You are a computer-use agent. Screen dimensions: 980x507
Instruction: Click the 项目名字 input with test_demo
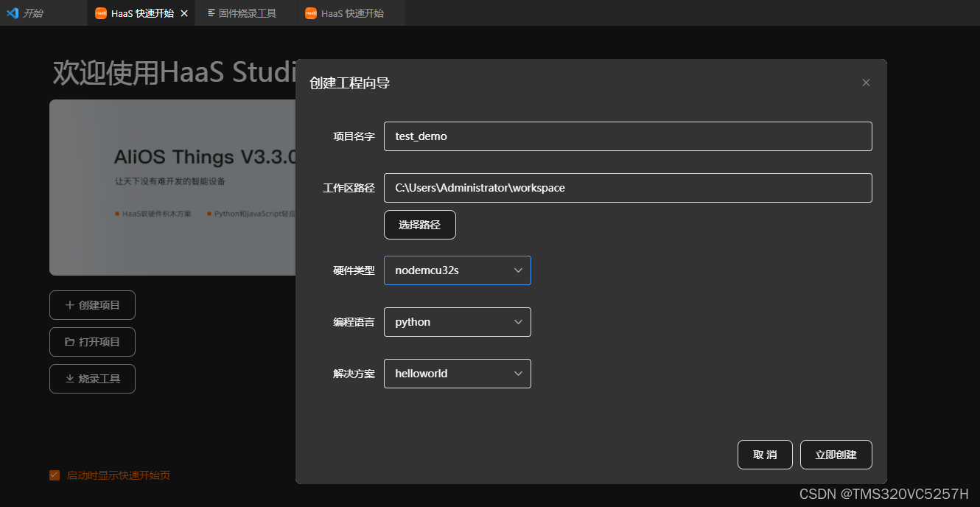tap(628, 136)
